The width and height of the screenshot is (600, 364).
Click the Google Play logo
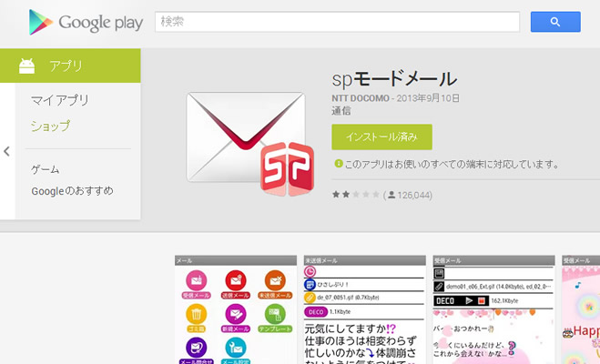86,22
